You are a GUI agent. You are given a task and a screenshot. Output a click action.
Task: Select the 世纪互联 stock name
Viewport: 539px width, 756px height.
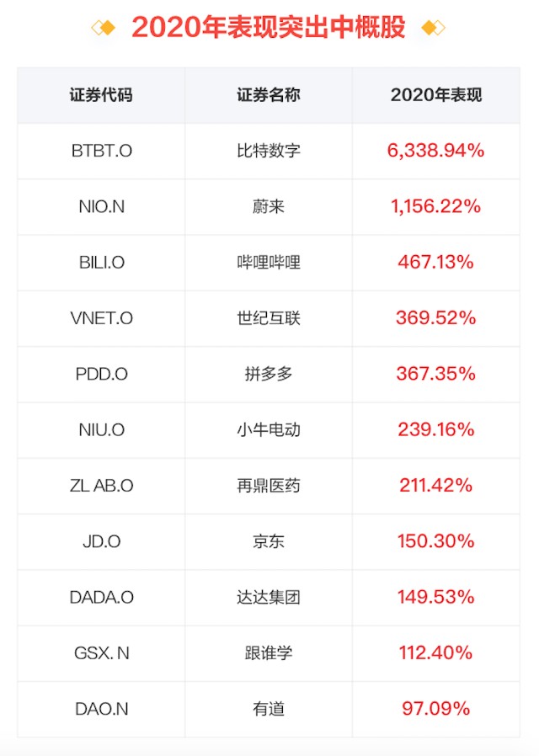click(x=269, y=318)
